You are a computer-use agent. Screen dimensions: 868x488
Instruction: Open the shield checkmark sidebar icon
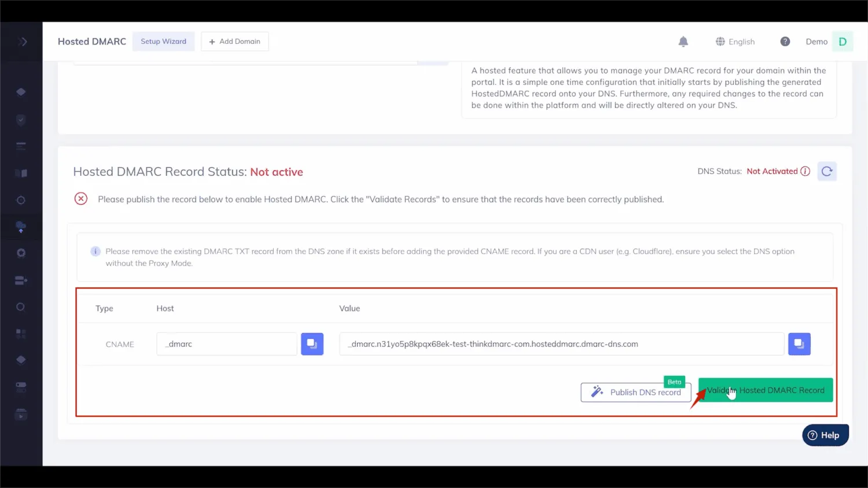click(21, 120)
